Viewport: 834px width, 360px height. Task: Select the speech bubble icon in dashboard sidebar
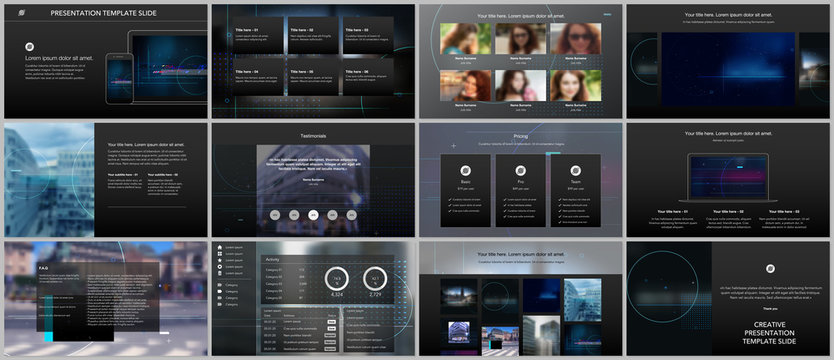(220, 266)
